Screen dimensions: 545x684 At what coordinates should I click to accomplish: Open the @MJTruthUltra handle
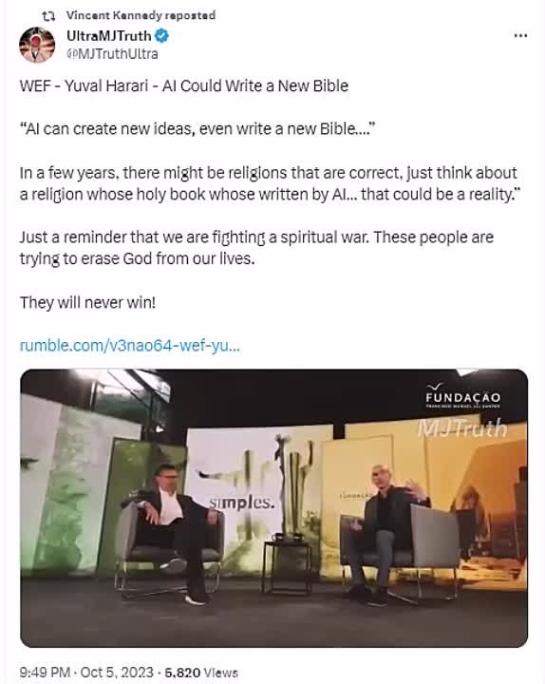click(112, 54)
